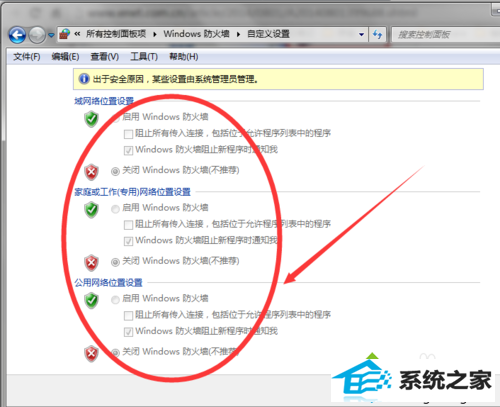Expand arrow after Windows 防火墙 breadcrumb

tap(238, 34)
